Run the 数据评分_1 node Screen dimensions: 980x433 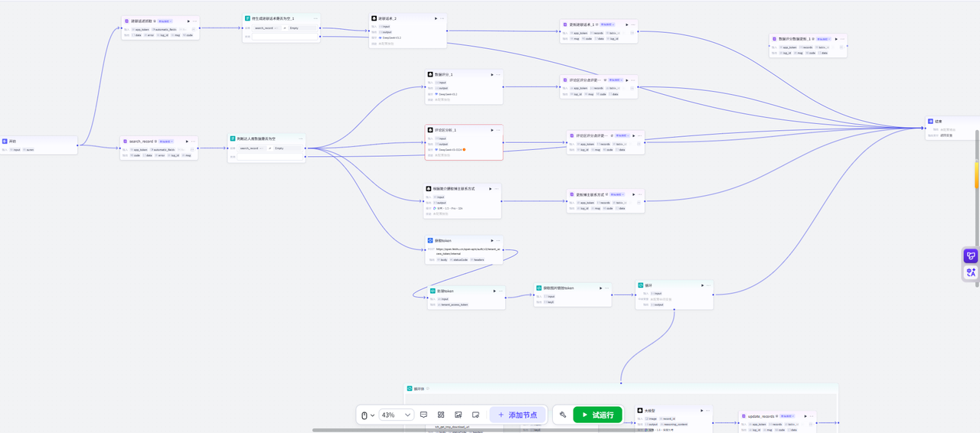[491, 75]
